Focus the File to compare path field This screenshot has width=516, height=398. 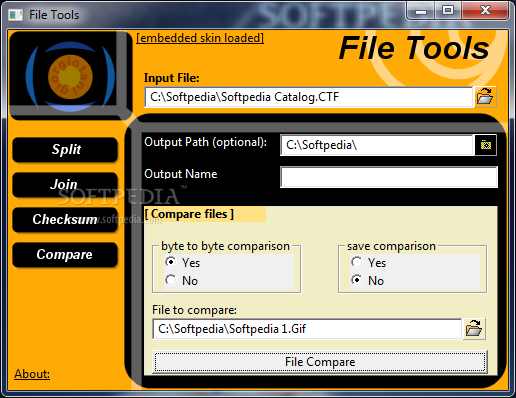[x=307, y=329]
